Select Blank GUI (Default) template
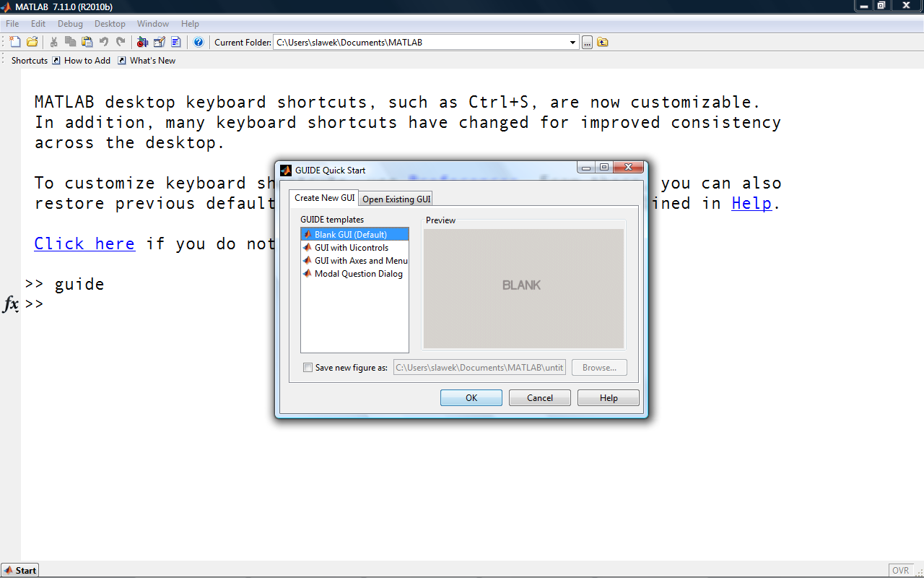 pos(354,234)
